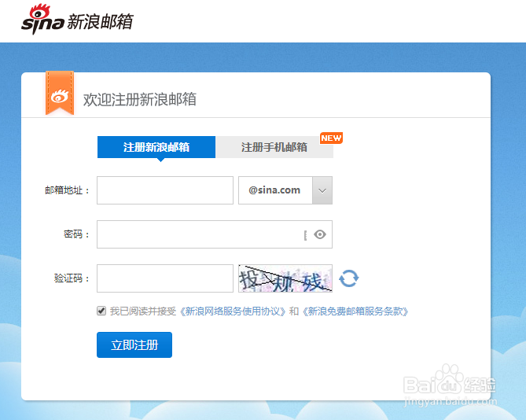526x420 pixels.
Task: Click the Sina mail logo
Action: [x=77, y=20]
